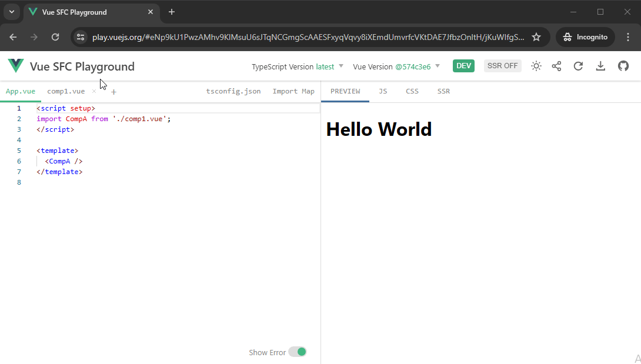Download project files icon

pos(600,66)
